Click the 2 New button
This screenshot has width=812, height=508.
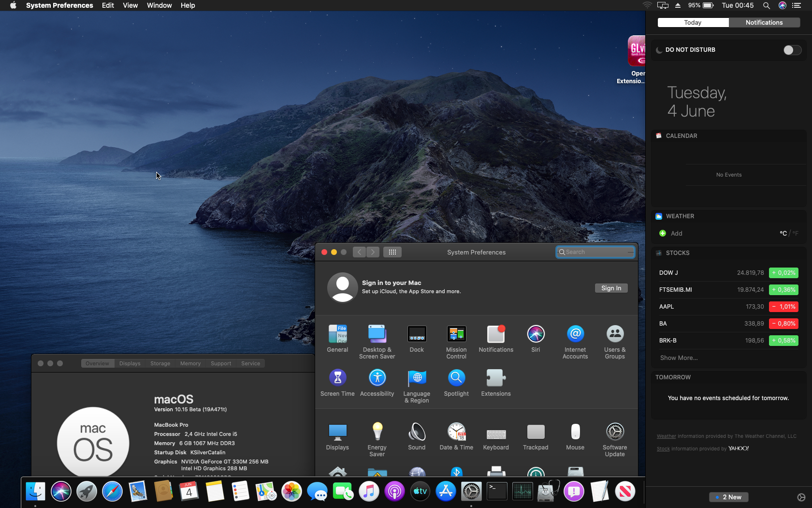point(729,497)
